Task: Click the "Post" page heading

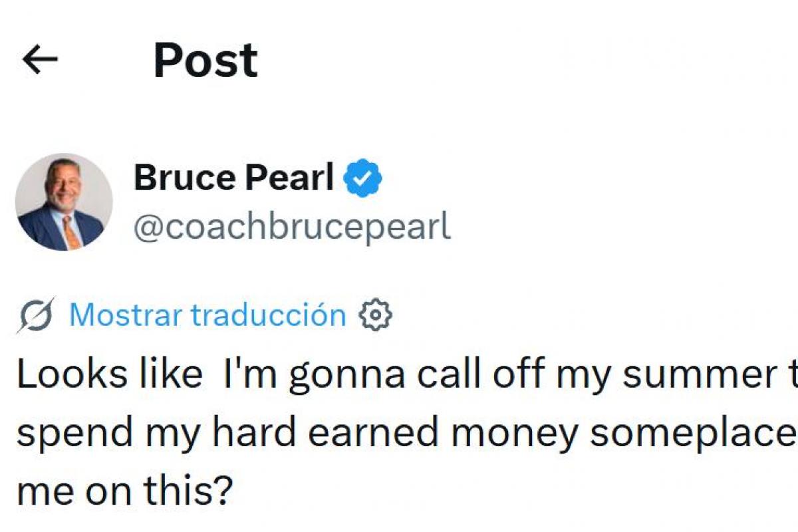Action: 205,61
